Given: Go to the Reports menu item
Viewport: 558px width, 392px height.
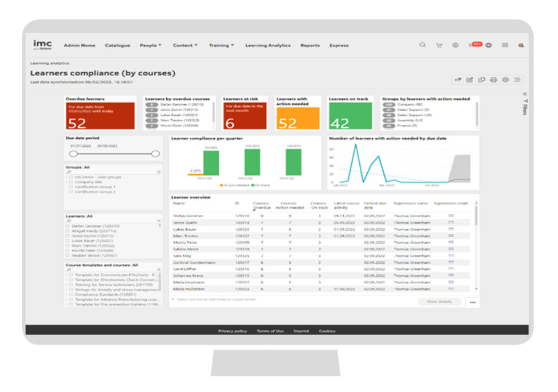Looking at the screenshot, I should [x=310, y=45].
